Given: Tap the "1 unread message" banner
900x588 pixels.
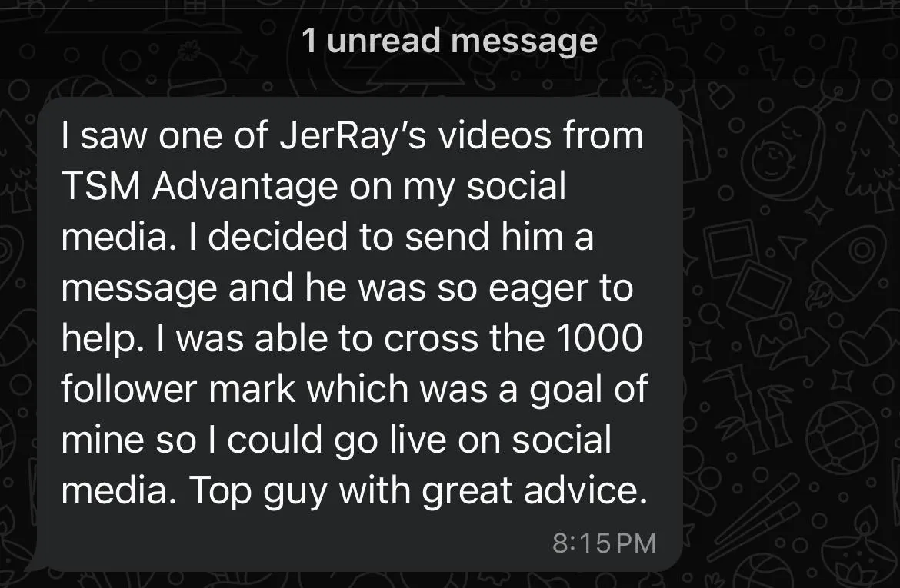Looking at the screenshot, I should pyautogui.click(x=449, y=41).
